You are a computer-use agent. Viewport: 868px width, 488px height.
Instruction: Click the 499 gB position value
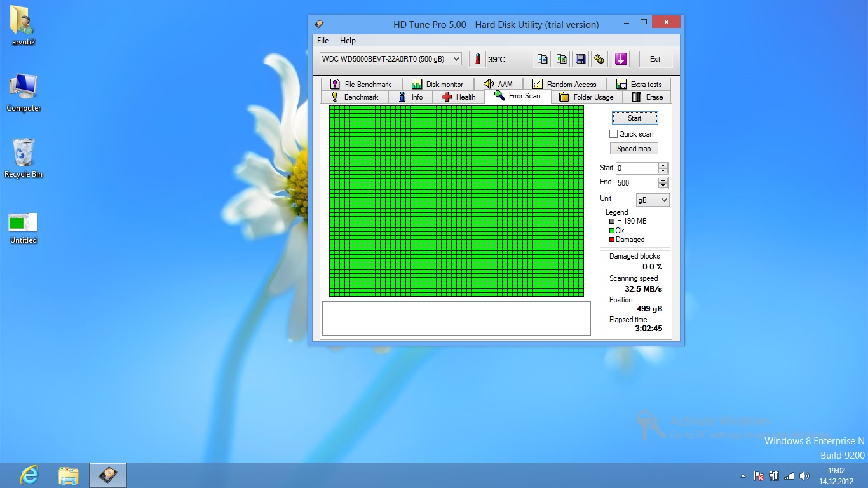649,309
